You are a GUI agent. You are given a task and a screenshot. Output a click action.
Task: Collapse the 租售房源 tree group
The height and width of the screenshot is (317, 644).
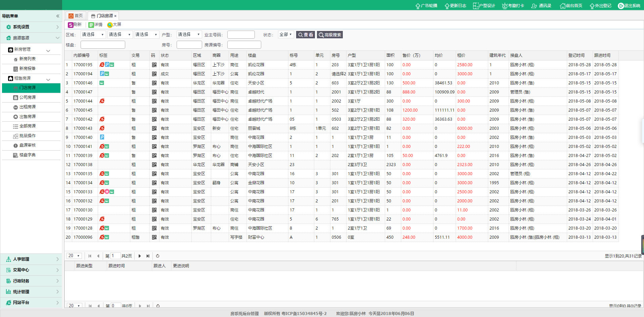[48, 79]
